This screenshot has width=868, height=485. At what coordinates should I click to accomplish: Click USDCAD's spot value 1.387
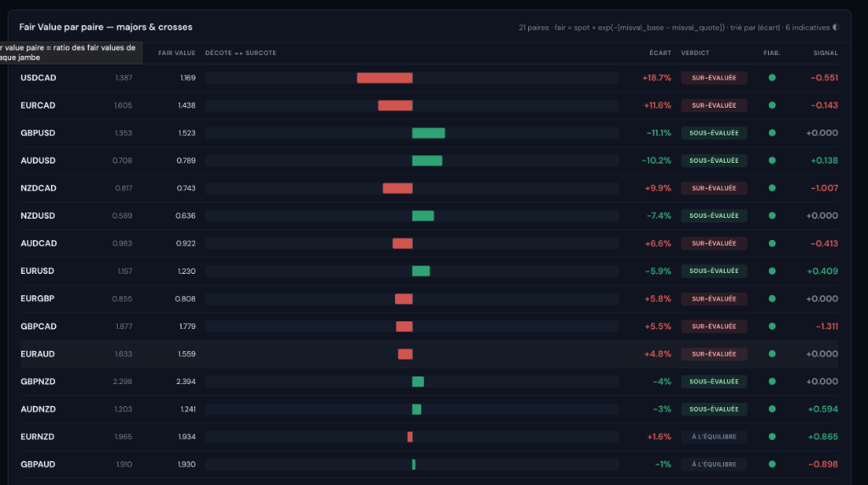[x=124, y=78]
